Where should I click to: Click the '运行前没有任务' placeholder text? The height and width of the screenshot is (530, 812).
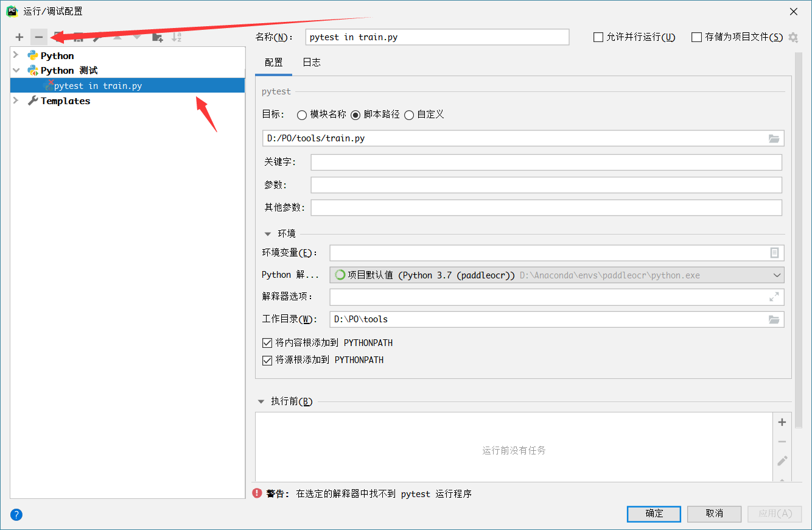point(514,450)
